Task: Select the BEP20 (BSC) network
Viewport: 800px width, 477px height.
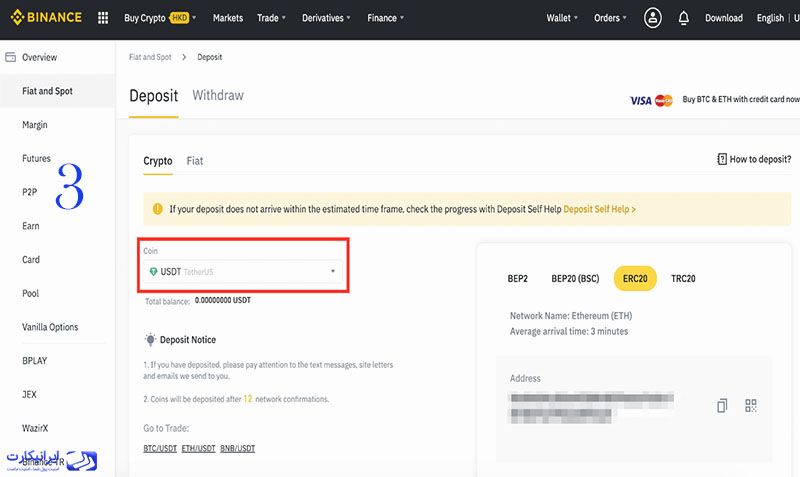Action: (x=575, y=279)
